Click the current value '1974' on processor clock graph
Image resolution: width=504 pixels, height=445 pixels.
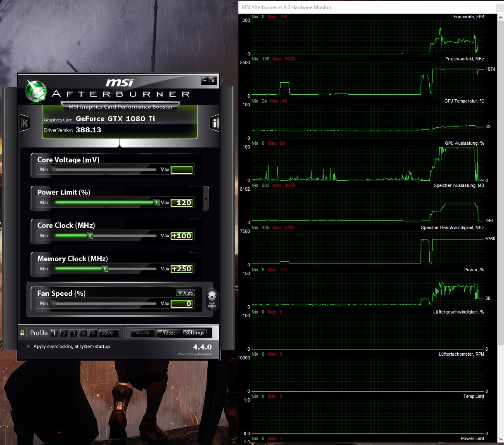tap(490, 69)
